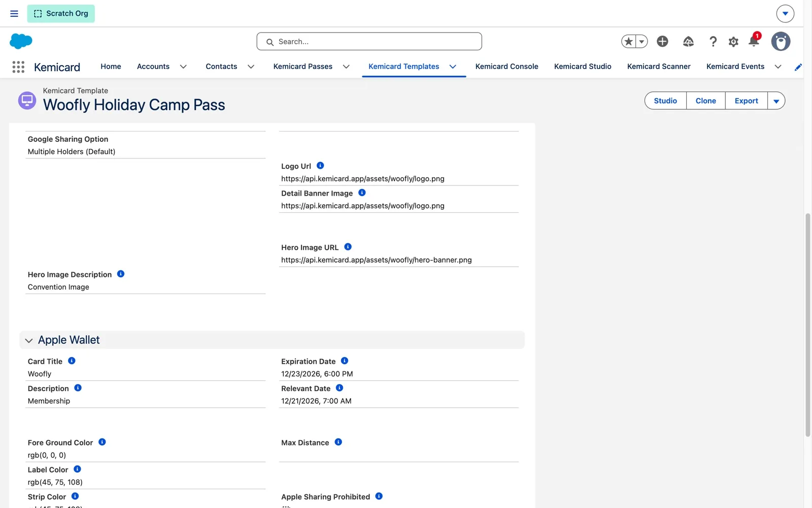Screen dimensions: 812x508
Task: Expand the Kemicard Events tab dropdown
Action: click(x=778, y=67)
